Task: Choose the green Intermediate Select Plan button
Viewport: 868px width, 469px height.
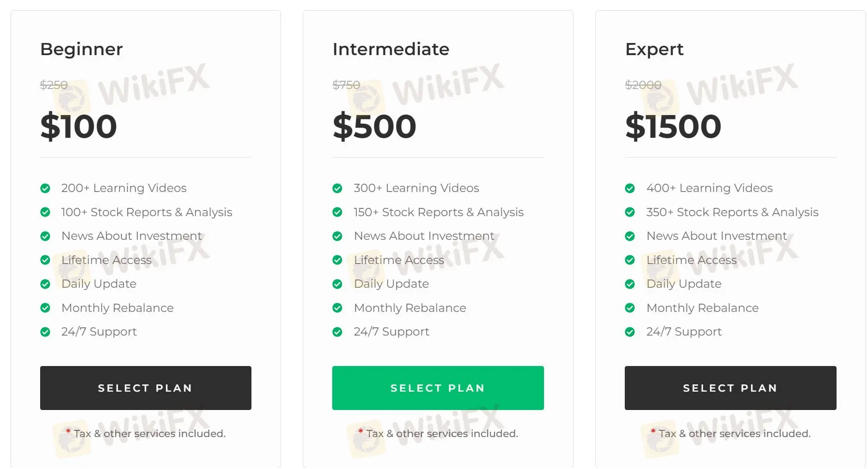Action: click(x=438, y=388)
